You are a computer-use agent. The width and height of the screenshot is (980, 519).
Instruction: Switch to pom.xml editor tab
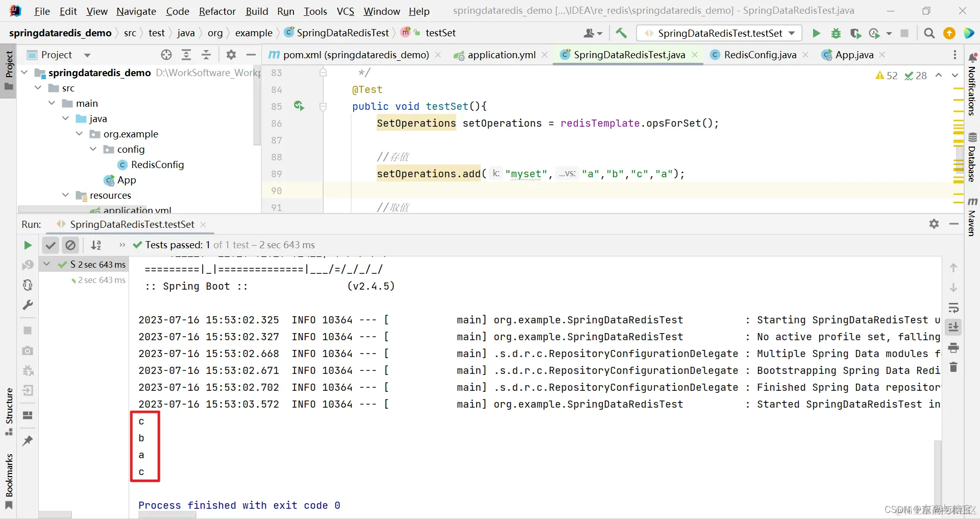pyautogui.click(x=356, y=55)
